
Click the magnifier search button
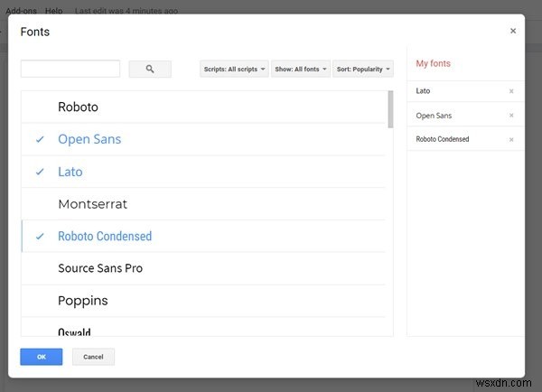pyautogui.click(x=150, y=69)
